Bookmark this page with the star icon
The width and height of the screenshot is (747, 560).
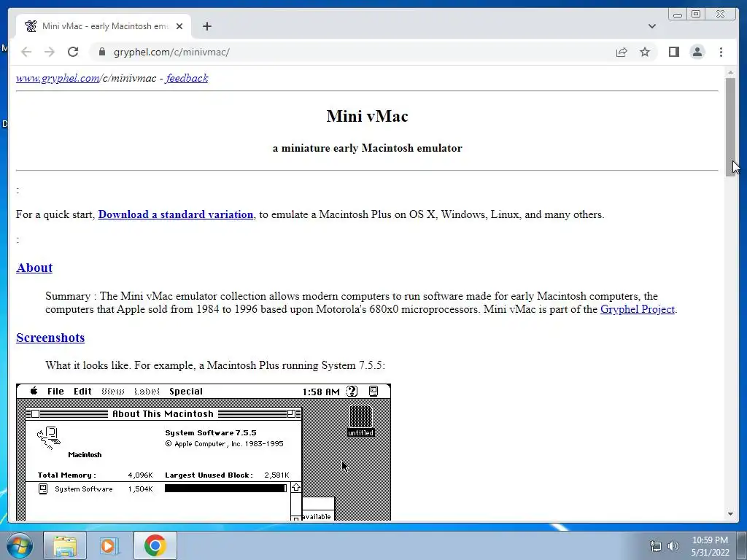(x=645, y=52)
